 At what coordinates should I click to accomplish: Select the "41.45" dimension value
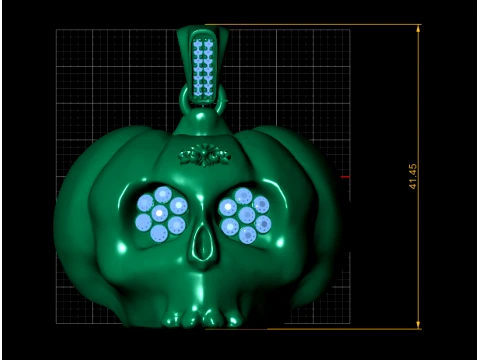coord(412,176)
